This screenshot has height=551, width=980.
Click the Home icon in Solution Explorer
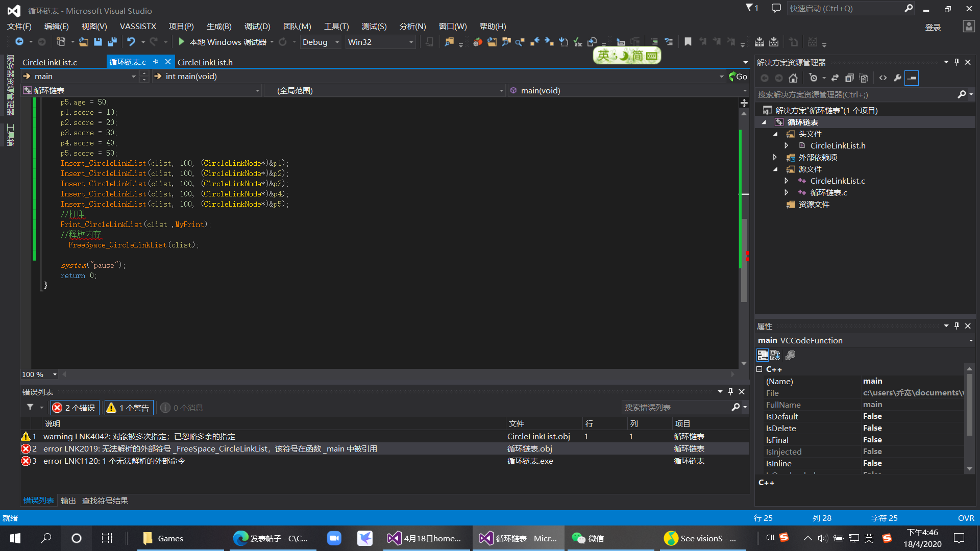pos(793,78)
